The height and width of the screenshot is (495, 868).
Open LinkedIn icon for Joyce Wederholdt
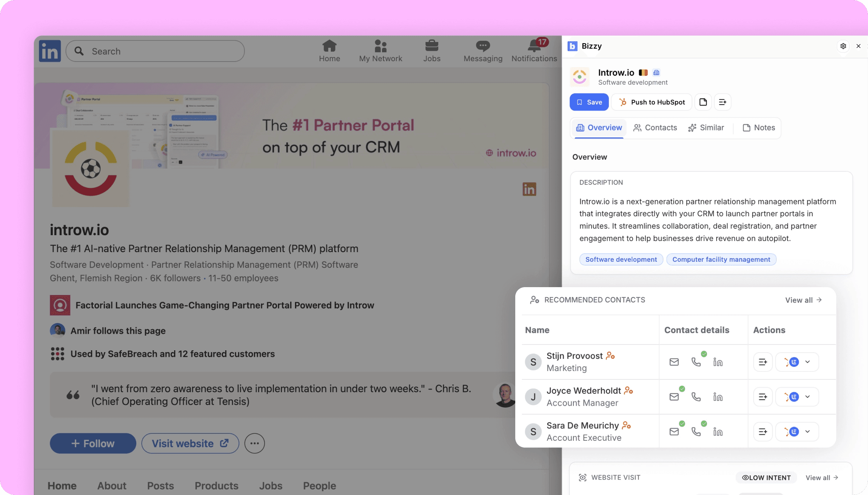pyautogui.click(x=718, y=397)
